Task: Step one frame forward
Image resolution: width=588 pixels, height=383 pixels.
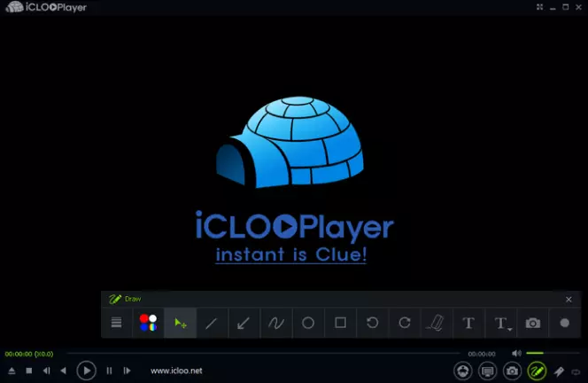Action: point(128,371)
